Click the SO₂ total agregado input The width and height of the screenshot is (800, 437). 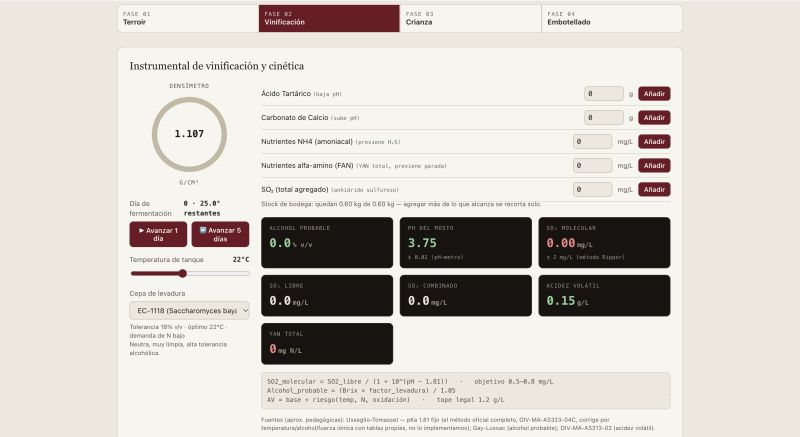pos(592,190)
